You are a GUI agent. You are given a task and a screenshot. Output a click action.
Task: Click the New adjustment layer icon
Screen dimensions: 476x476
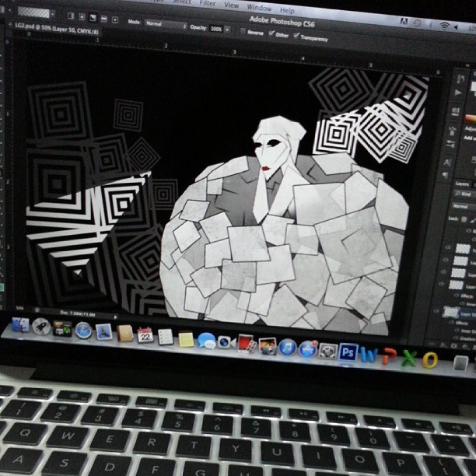tap(465, 347)
